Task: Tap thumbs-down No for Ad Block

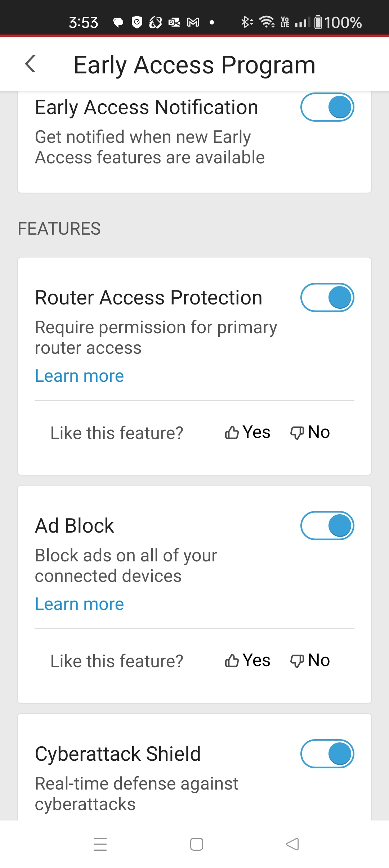Action: coord(310,660)
